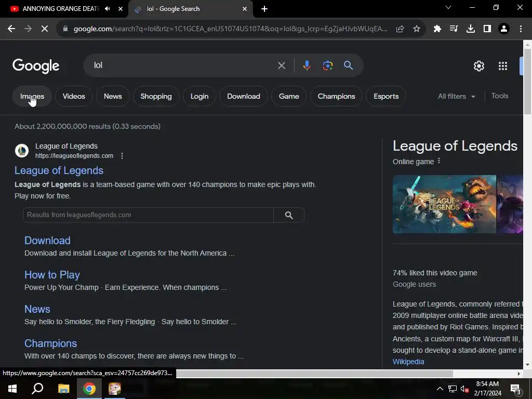Apply the Game filter chip
532x399 pixels.
(x=289, y=96)
